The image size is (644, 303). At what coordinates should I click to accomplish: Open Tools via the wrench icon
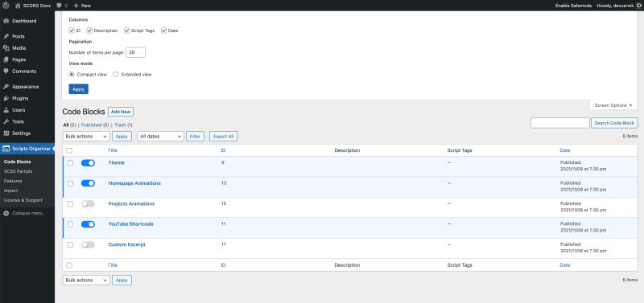point(6,122)
